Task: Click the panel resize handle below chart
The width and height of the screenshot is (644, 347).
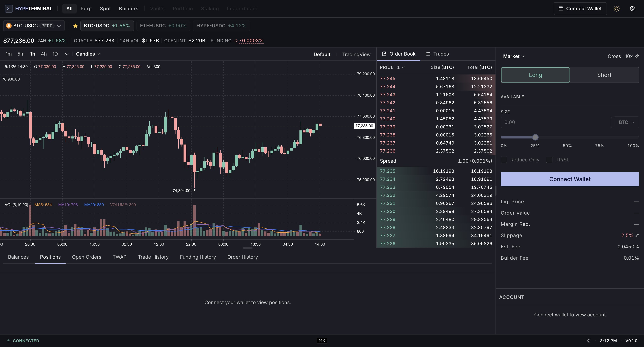Action: click(x=248, y=248)
